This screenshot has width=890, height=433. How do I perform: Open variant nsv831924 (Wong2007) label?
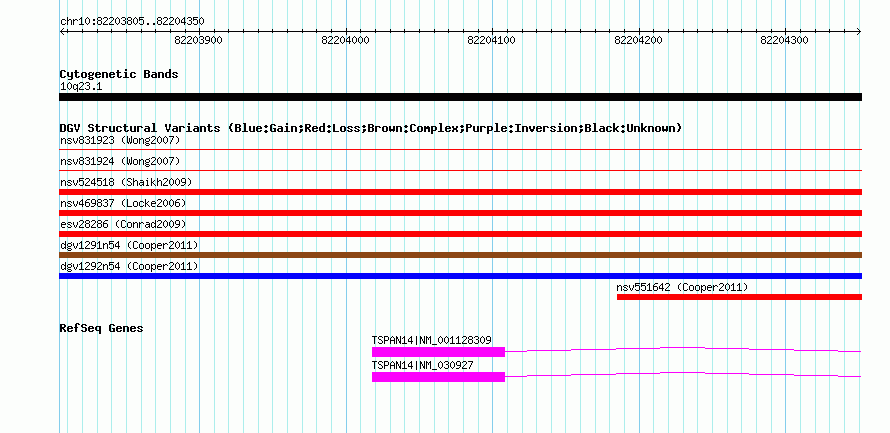point(120,161)
